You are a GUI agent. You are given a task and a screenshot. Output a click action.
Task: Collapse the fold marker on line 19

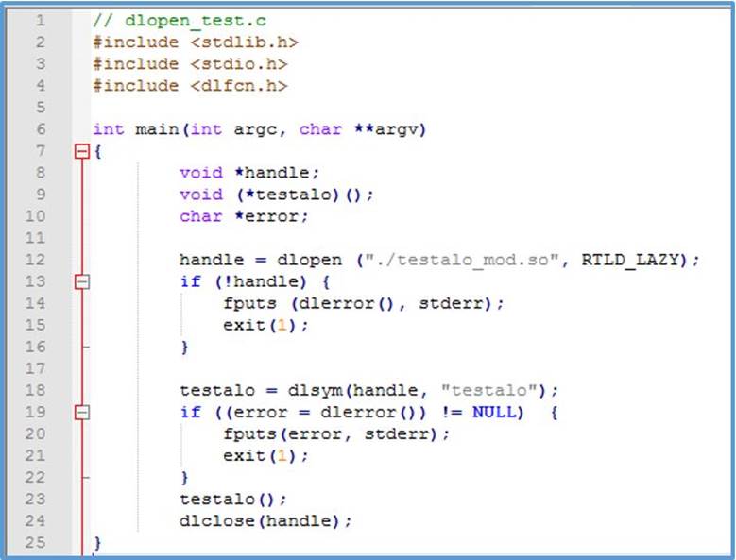[81, 412]
